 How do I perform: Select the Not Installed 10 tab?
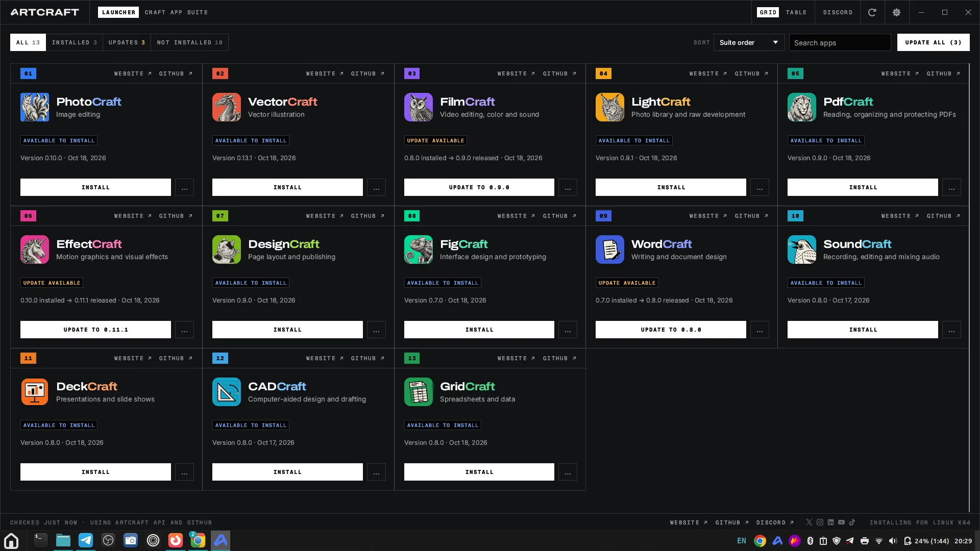(x=190, y=42)
